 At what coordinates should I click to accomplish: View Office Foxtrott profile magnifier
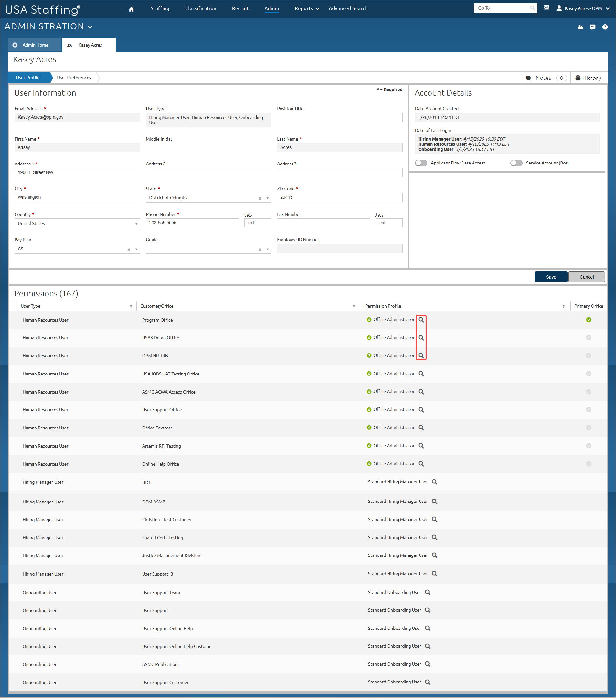pos(421,428)
